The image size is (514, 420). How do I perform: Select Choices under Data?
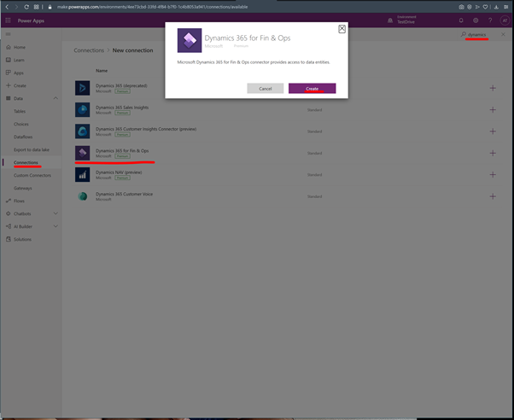pyautogui.click(x=21, y=124)
